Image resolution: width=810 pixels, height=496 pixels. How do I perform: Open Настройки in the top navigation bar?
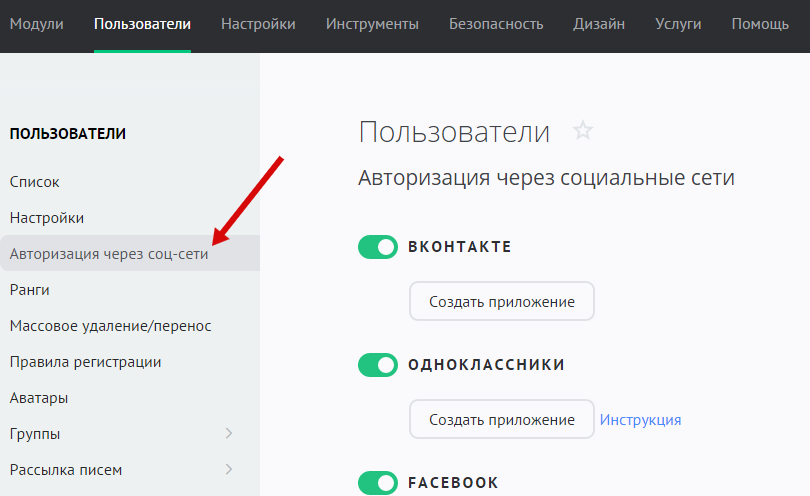click(x=258, y=24)
